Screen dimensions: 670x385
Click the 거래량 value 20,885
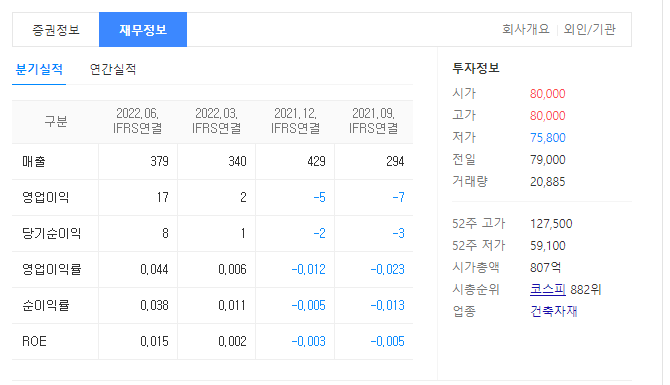[x=548, y=182]
